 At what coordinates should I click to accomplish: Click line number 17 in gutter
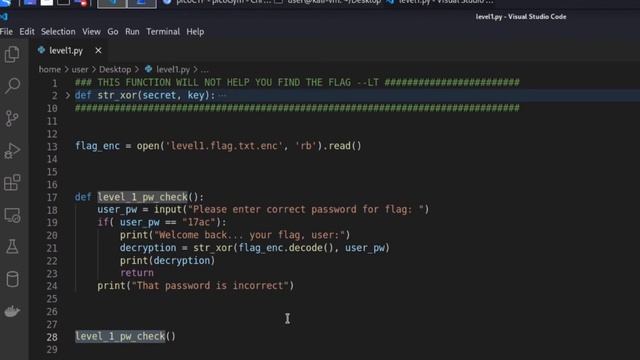tap(52, 198)
